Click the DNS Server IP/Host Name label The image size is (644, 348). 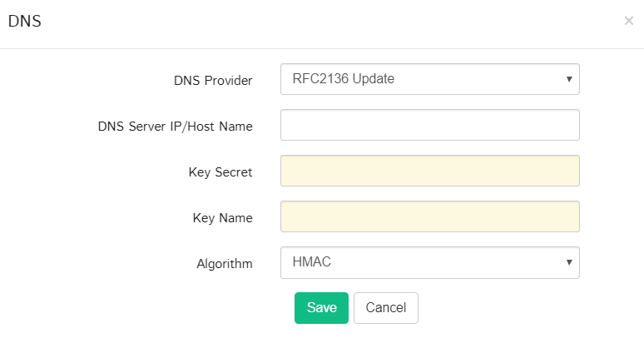click(x=176, y=127)
